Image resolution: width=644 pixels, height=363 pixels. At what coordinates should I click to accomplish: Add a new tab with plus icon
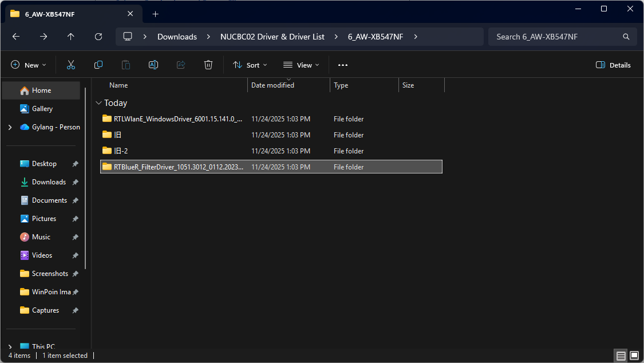click(155, 14)
